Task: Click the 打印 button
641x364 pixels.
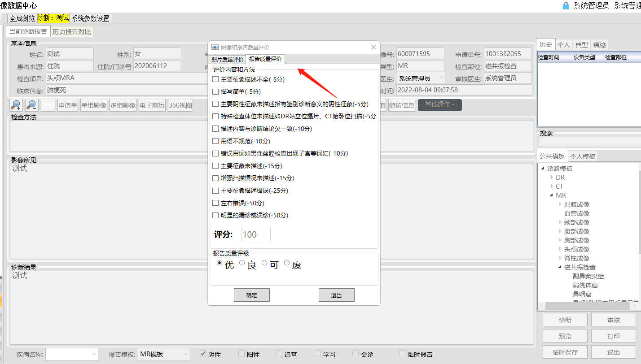Action: [614, 336]
